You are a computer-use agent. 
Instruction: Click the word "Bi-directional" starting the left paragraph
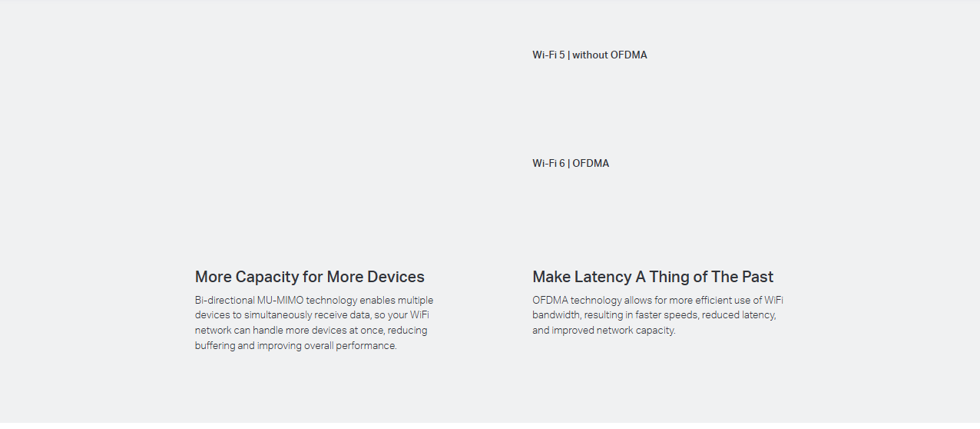click(x=224, y=300)
